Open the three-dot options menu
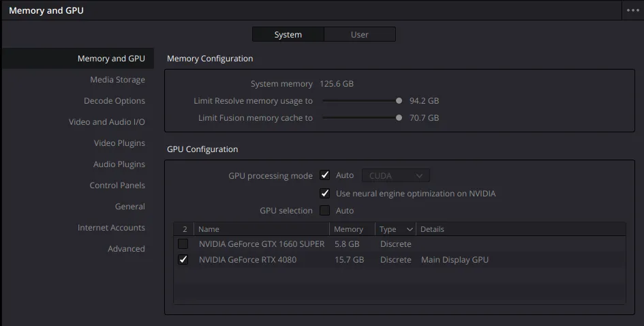 pyautogui.click(x=633, y=10)
